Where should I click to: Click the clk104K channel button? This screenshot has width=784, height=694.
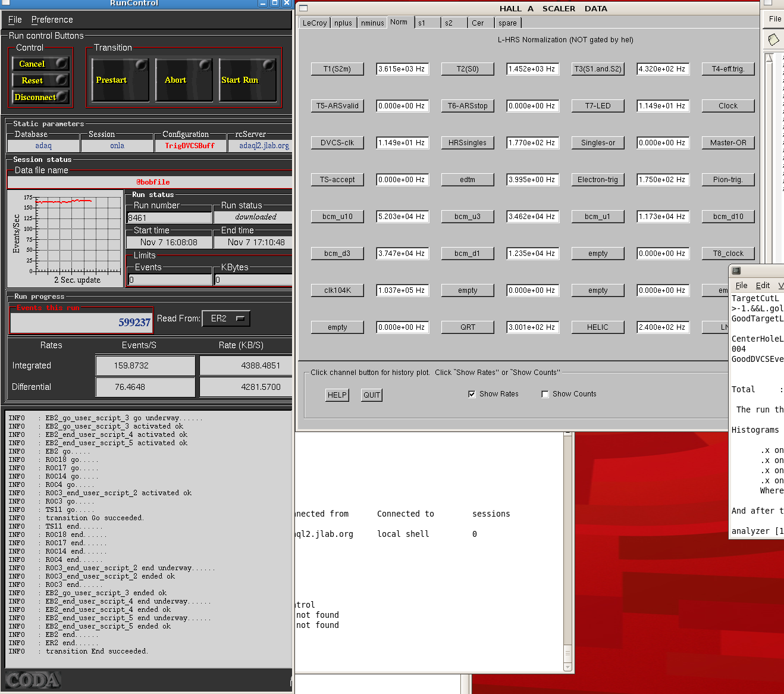coord(337,290)
